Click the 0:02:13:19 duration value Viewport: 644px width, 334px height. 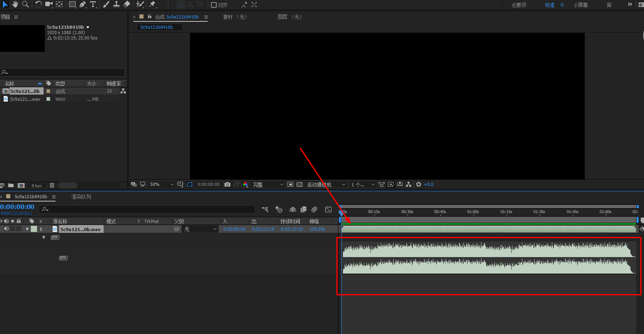pos(292,230)
